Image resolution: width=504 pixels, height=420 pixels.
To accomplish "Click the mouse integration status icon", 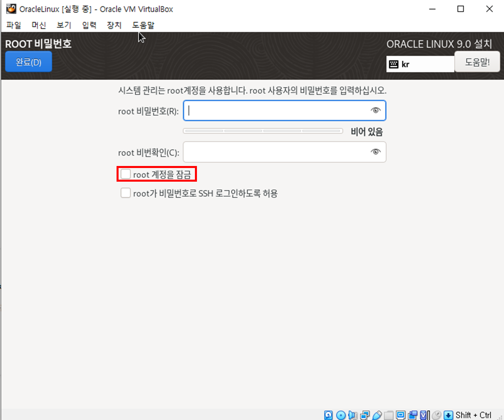I will [436, 415].
